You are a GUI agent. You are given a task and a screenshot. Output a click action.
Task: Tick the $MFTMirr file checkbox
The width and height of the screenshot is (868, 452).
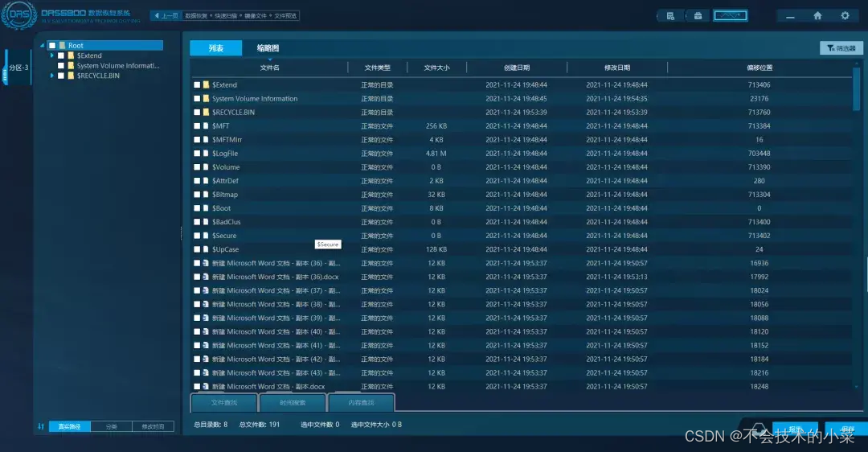(x=197, y=140)
